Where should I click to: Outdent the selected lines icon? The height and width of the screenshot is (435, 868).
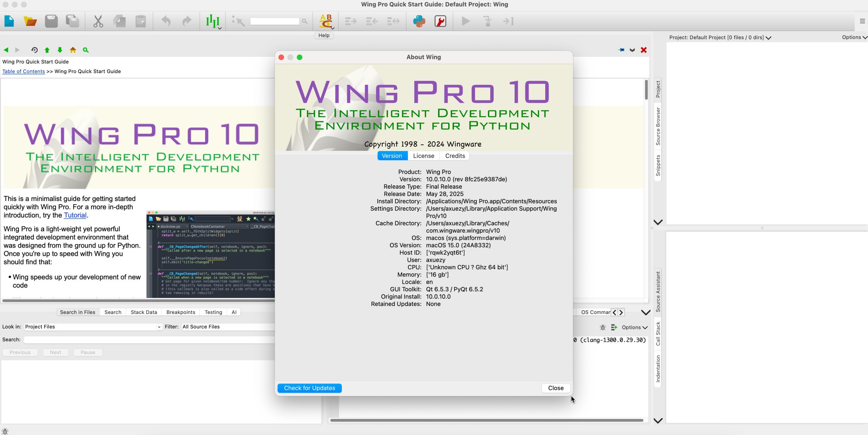(x=372, y=21)
